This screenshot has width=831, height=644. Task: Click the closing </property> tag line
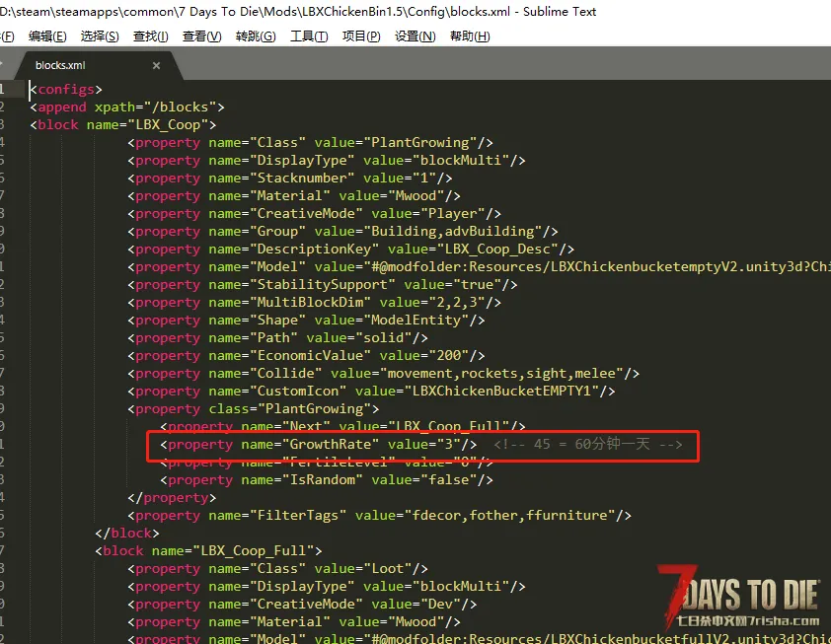pyautogui.click(x=172, y=498)
